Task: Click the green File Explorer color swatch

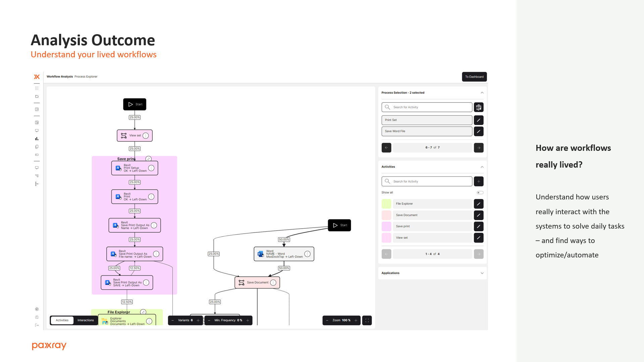Action: tap(386, 204)
